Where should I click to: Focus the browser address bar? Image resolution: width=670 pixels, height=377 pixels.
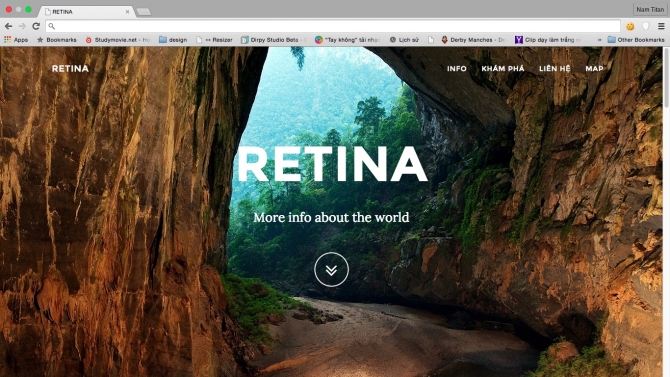pos(333,26)
